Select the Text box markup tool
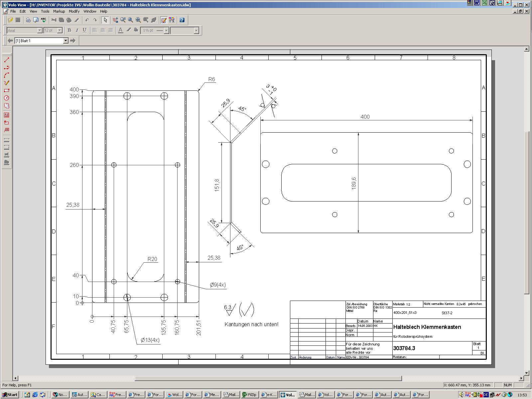 tap(6, 115)
